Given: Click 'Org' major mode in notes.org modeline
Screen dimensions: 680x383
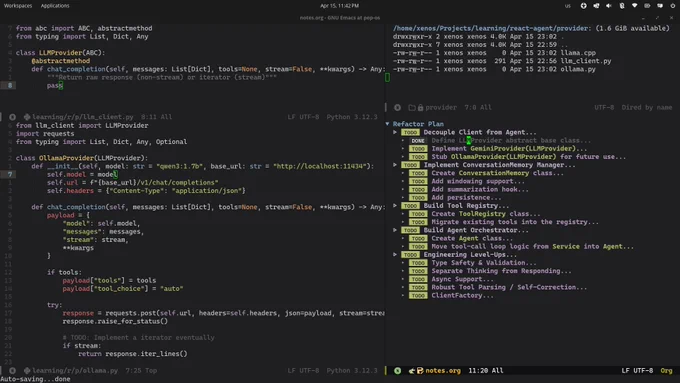Looking at the screenshot, I should 666,370.
